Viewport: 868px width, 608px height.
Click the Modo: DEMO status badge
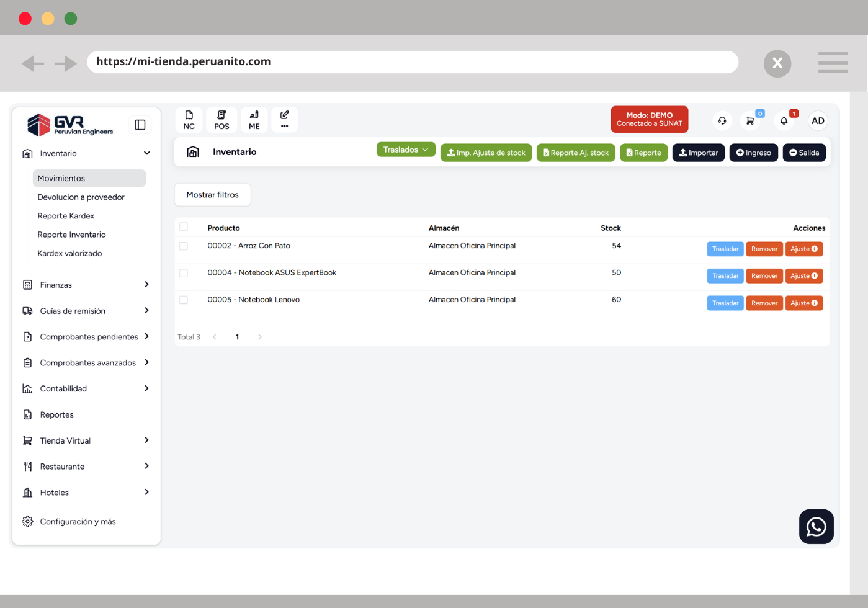click(650, 119)
